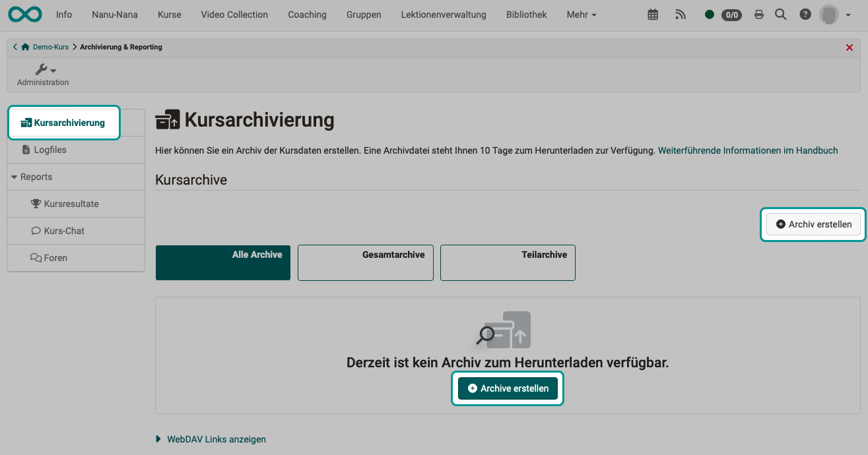
Task: Click the print icon
Action: click(x=759, y=15)
